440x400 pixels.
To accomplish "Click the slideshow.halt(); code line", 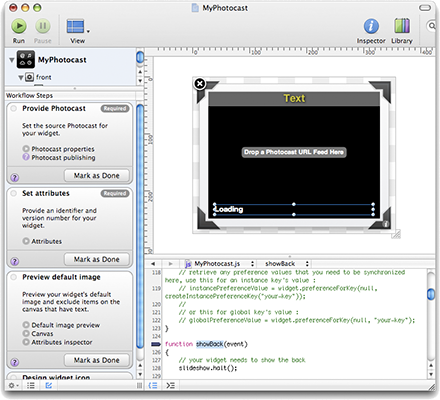I will click(208, 368).
